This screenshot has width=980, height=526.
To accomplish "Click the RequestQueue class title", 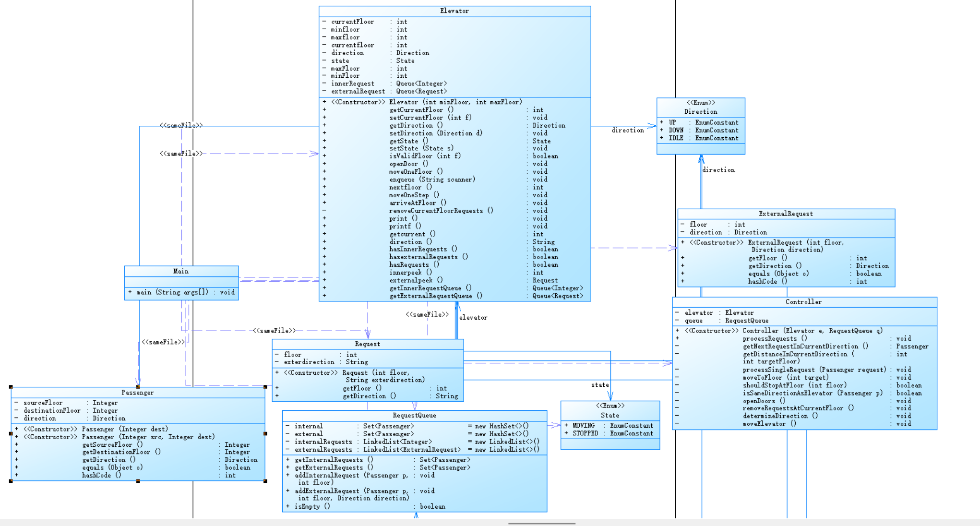I will coord(414,416).
